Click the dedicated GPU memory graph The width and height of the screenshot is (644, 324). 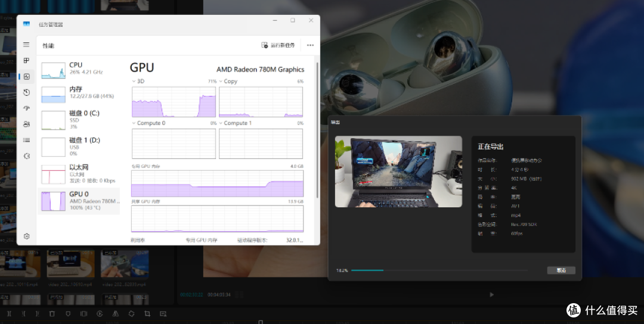coord(217,183)
